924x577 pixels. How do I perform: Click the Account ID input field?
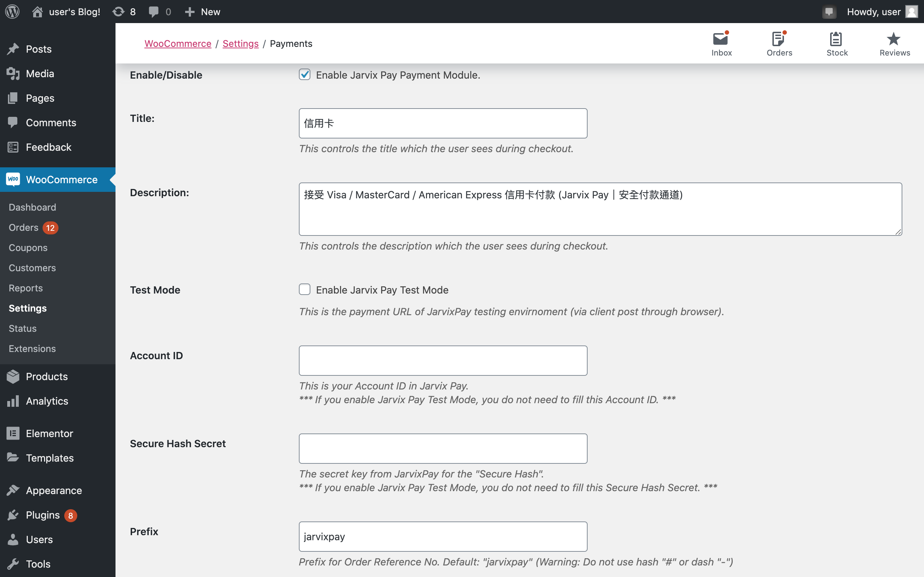pyautogui.click(x=443, y=360)
